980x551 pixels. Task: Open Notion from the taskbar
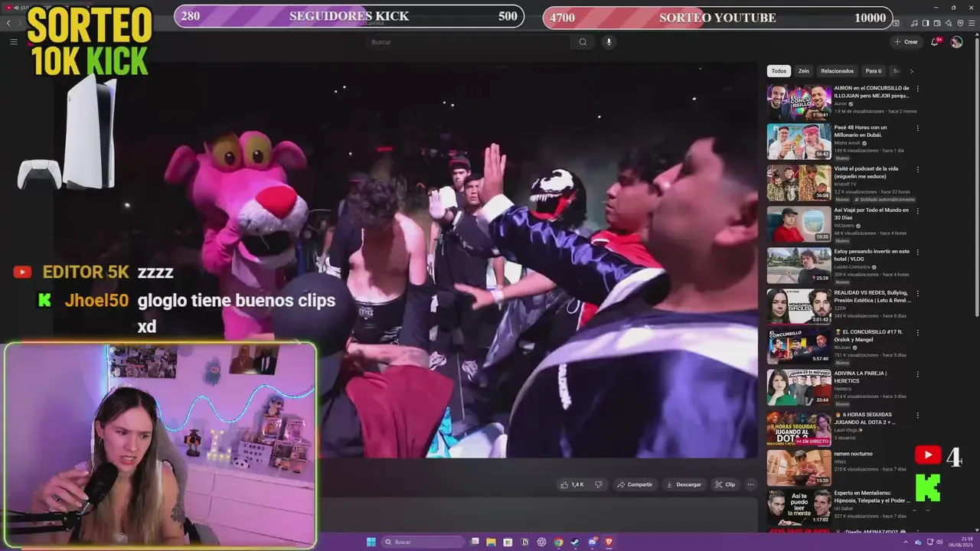coord(524,542)
